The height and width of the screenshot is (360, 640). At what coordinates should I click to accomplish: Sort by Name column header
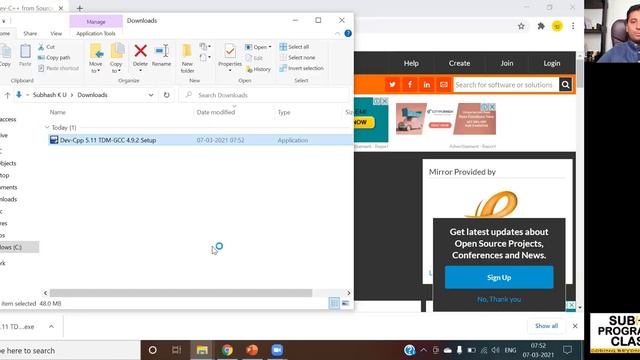click(x=58, y=112)
